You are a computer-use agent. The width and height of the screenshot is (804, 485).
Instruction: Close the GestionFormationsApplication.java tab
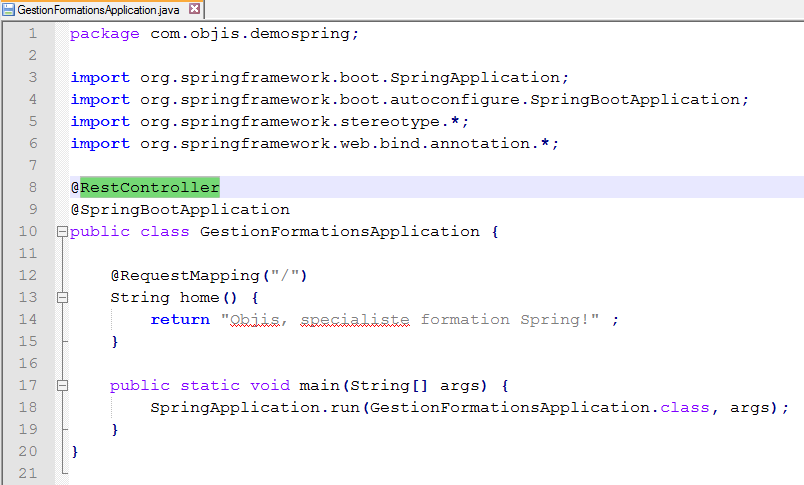point(194,9)
